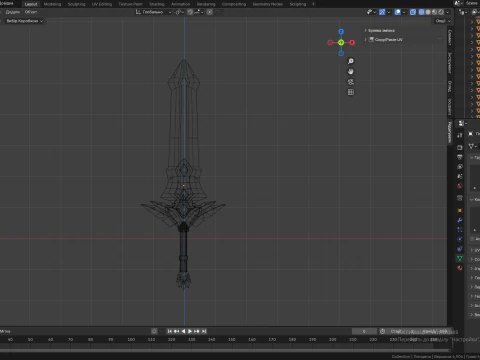The image size is (480, 360).
Task: Click the pan hand viewport icon
Action: 351,71
